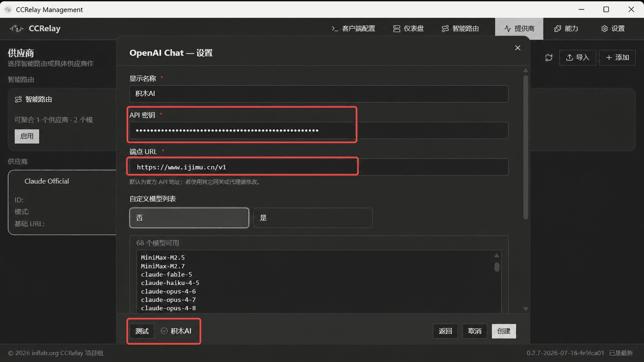Click the claude-haiku-4-5 model entry
The image size is (644, 362).
pos(170,283)
